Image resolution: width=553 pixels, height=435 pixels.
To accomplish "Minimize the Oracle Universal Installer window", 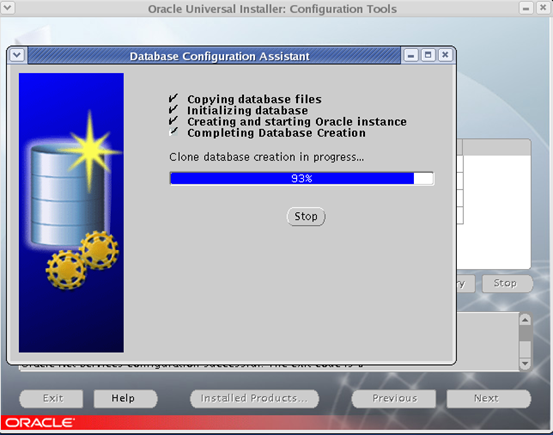I will coord(525,8).
